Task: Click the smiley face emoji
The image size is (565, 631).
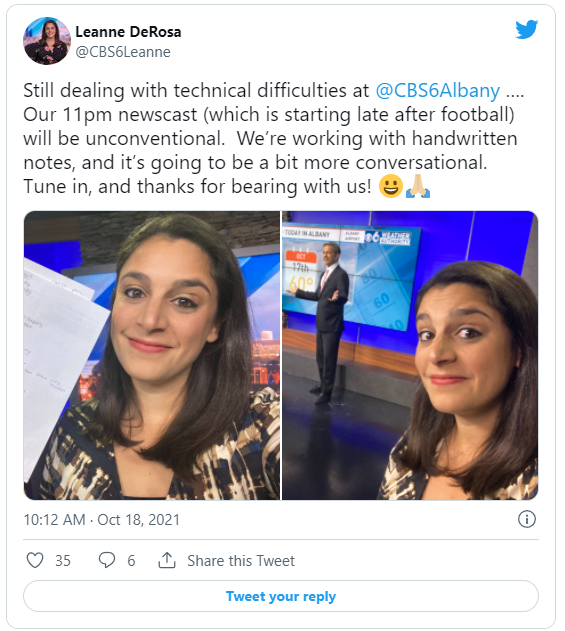Action: pos(391,186)
